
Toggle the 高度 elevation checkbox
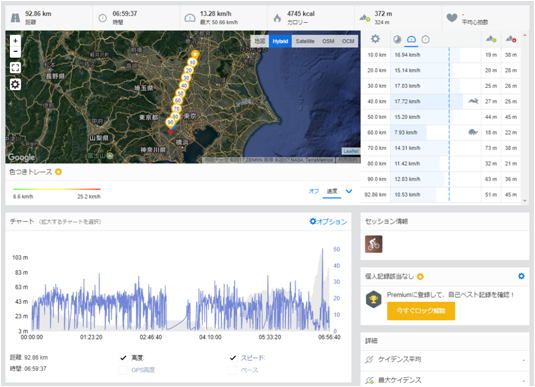coord(124,358)
